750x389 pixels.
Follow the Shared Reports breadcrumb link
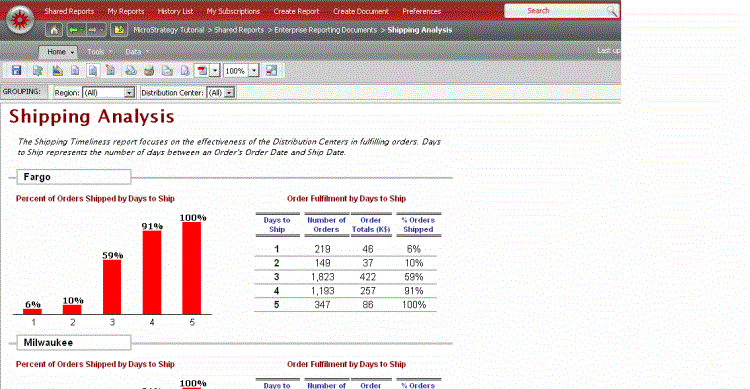pyautogui.click(x=239, y=30)
